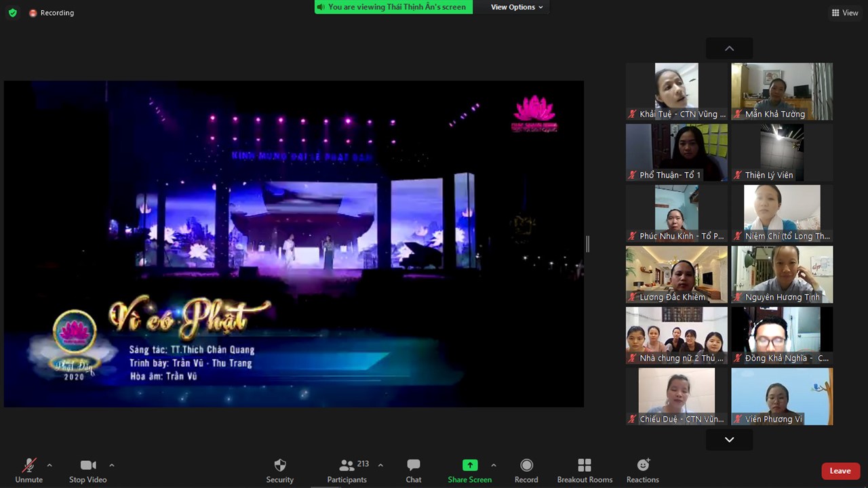This screenshot has height=488, width=868.
Task: Select Lương Đắc Khiêm video tile
Action: click(x=677, y=274)
